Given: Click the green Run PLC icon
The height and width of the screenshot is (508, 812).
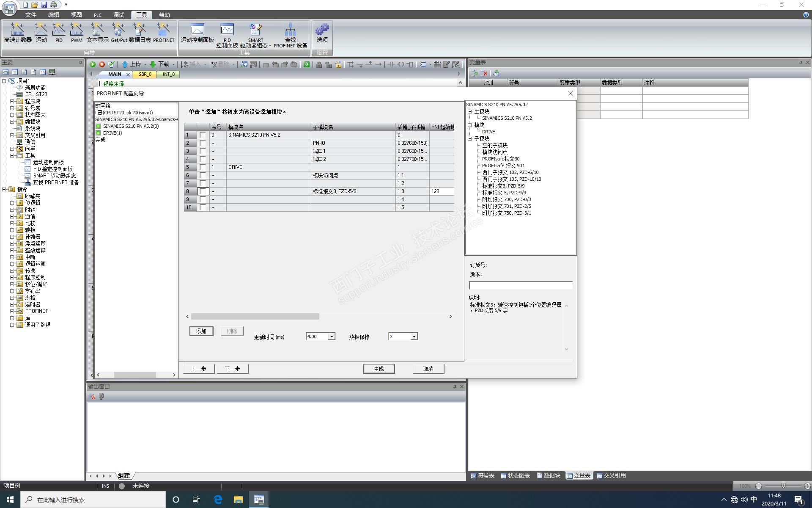Looking at the screenshot, I should [x=93, y=64].
